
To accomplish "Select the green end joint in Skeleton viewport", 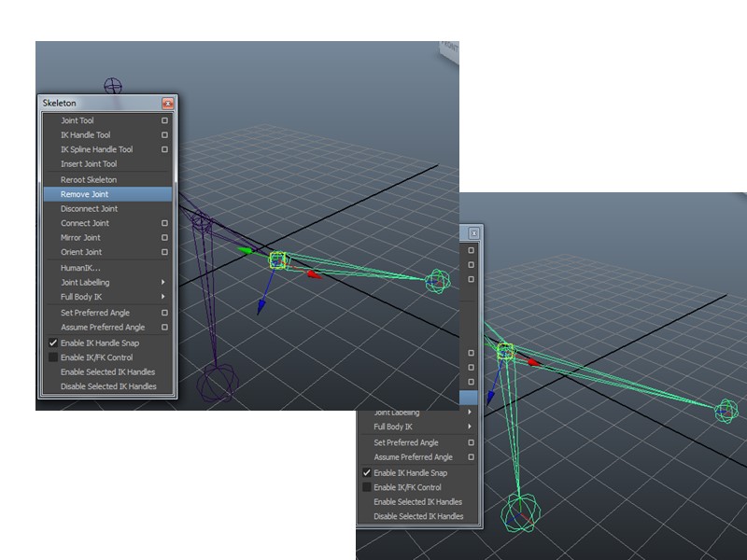I will (437, 282).
